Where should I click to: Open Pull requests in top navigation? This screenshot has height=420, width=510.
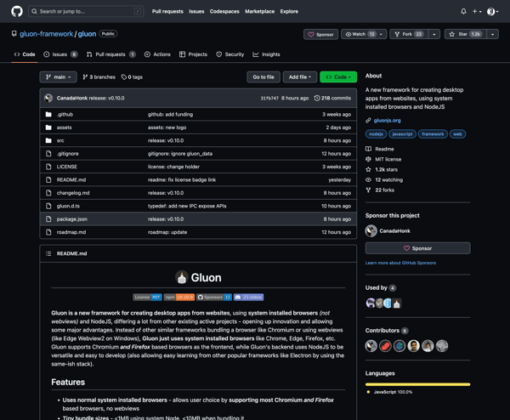coord(167,11)
